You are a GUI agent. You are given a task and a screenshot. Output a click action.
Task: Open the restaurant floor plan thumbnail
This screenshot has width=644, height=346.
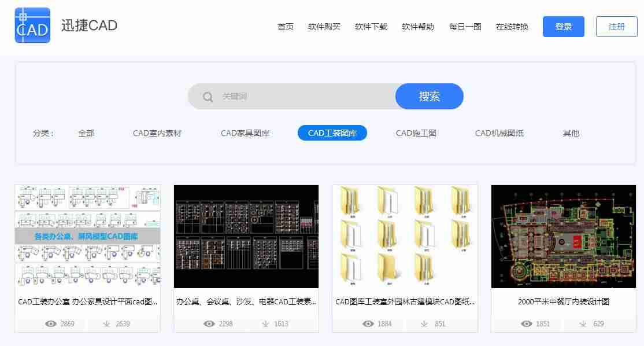pyautogui.click(x=564, y=236)
